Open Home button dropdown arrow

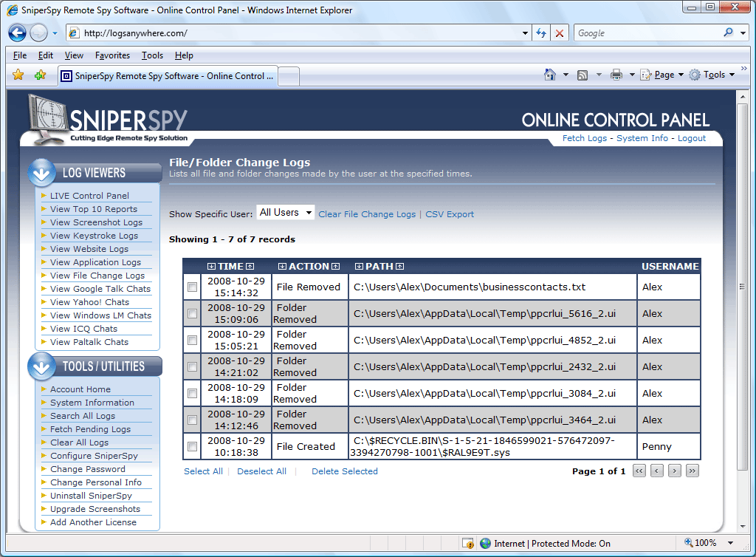(566, 75)
